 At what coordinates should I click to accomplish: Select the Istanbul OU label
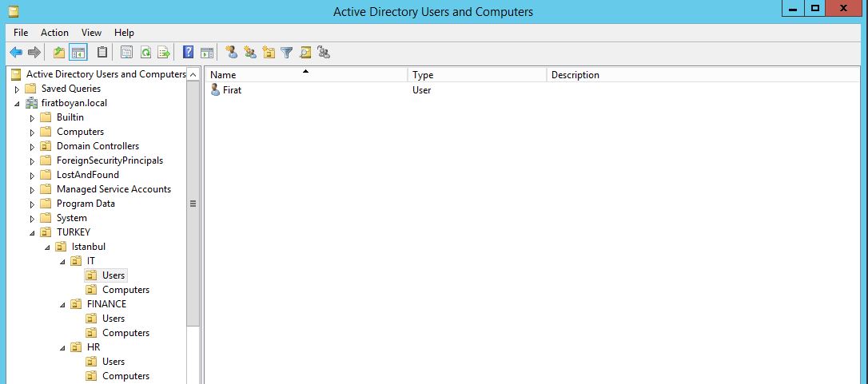(x=89, y=247)
